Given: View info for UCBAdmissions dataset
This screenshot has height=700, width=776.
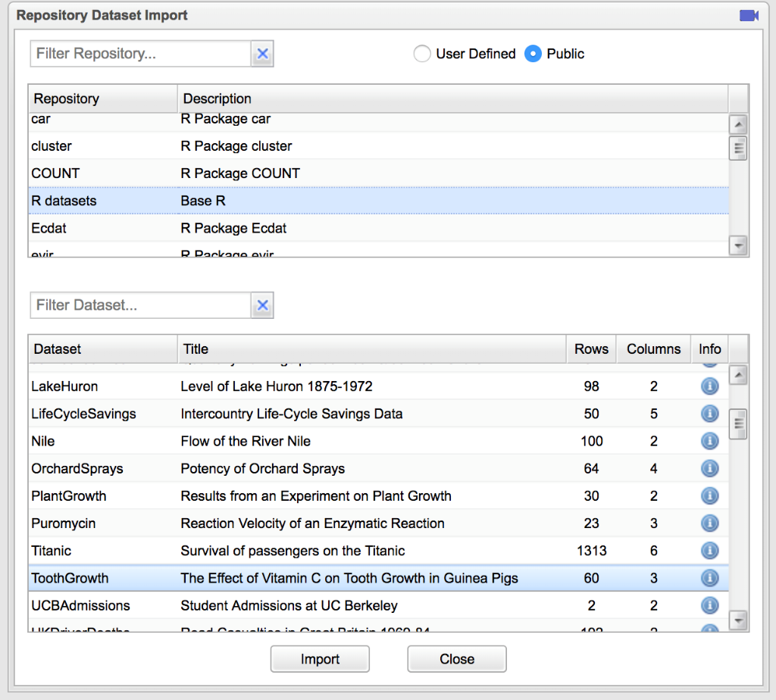Looking at the screenshot, I should tap(709, 605).
